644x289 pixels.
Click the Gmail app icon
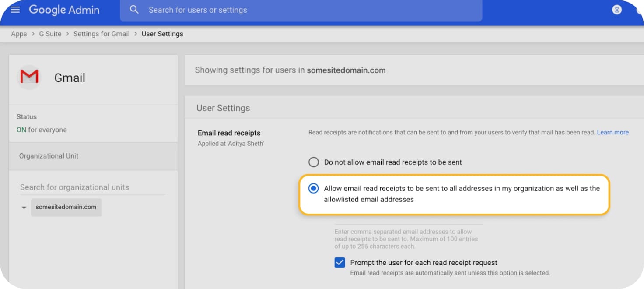coord(28,76)
